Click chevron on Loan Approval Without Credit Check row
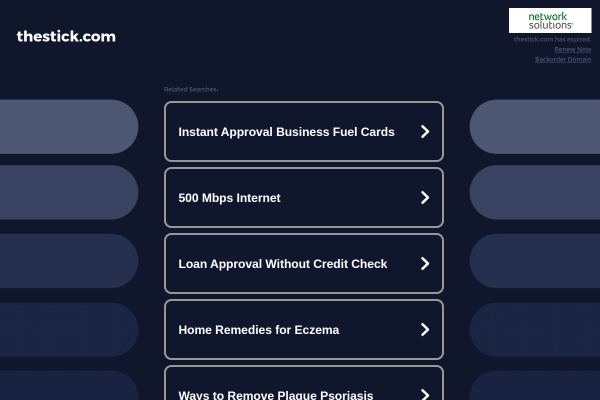The height and width of the screenshot is (400, 600). point(425,263)
